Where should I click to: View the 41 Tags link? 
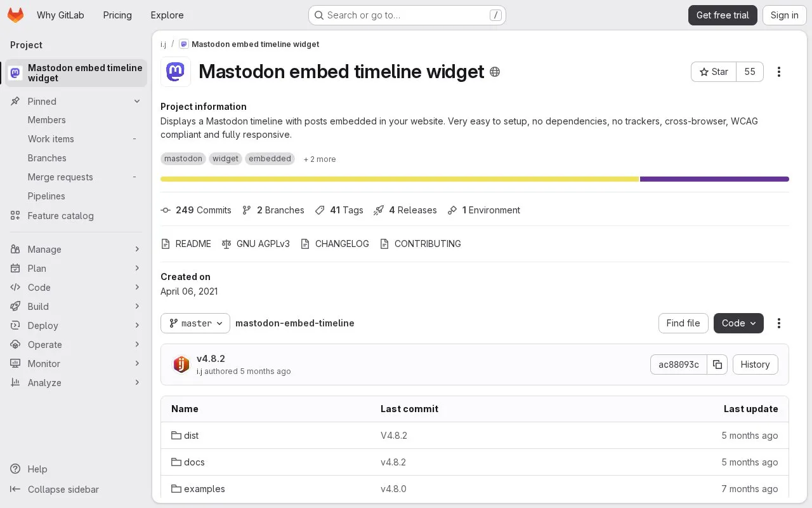click(x=339, y=210)
